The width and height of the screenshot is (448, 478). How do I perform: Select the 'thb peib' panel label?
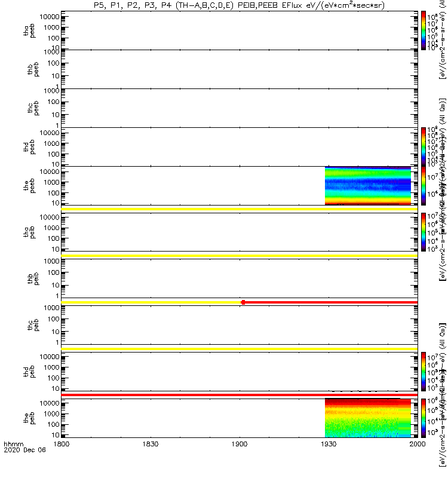33,278
